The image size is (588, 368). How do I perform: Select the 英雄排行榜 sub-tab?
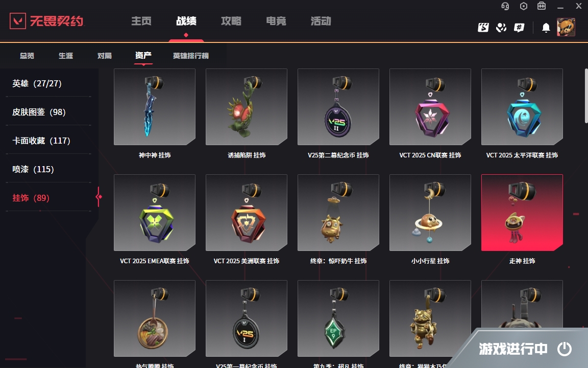(191, 56)
